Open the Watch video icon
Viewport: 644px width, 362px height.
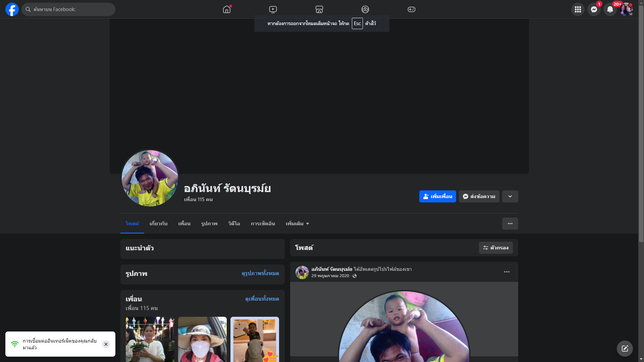pyautogui.click(x=273, y=9)
